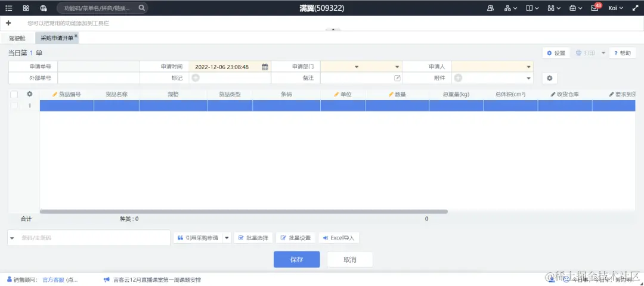This screenshot has width=644, height=286.
Task: Click the blue 保存 button
Action: click(296, 259)
